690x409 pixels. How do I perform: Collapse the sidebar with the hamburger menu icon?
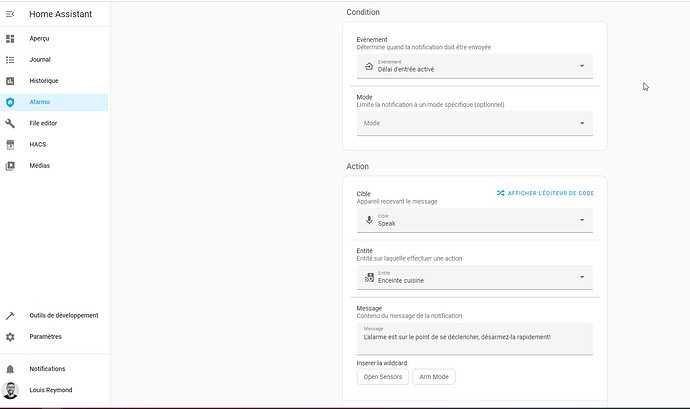click(10, 14)
